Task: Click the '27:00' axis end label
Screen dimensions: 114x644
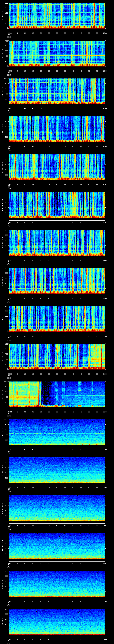Action: (105, 487)
